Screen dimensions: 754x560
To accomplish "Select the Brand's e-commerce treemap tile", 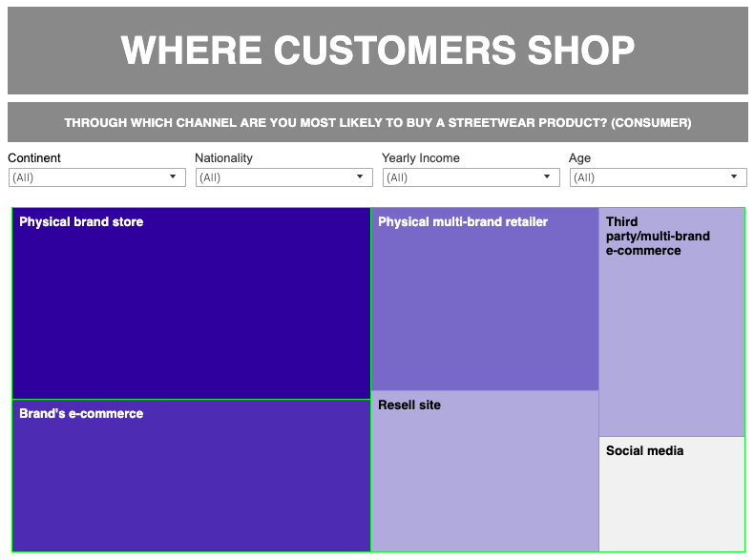I will 191,475.
